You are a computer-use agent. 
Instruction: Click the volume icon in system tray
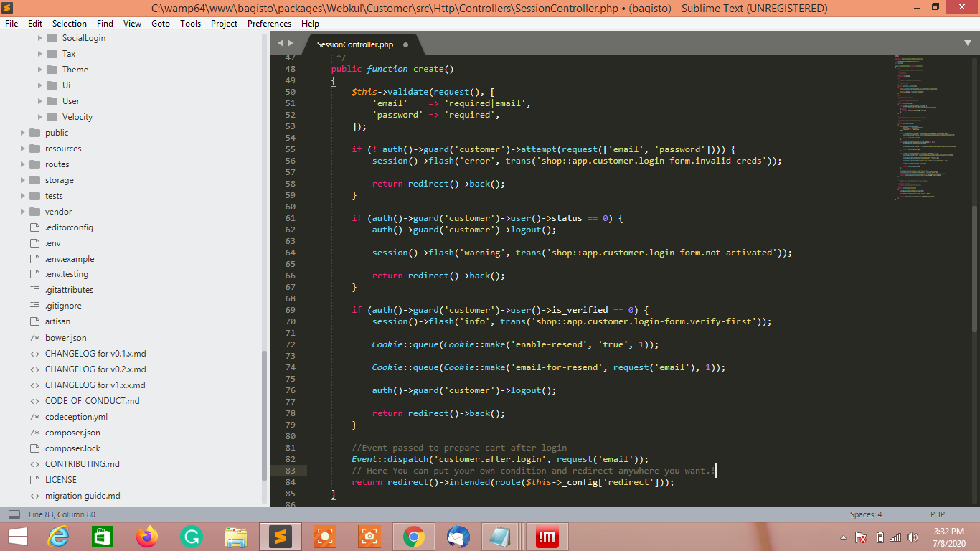(x=913, y=537)
